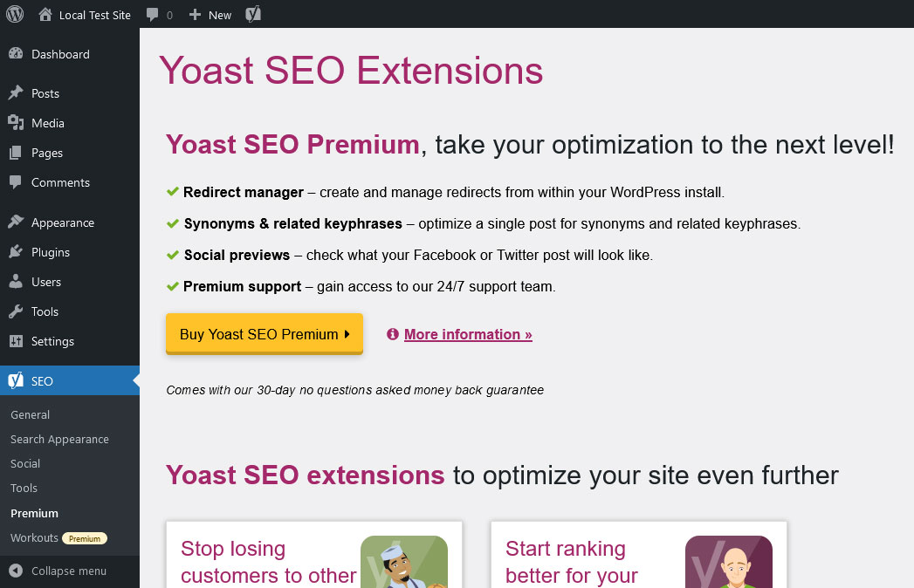Screen dimensions: 914x588
Task: Click the Pages icon in the sidebar
Action: [x=19, y=153]
